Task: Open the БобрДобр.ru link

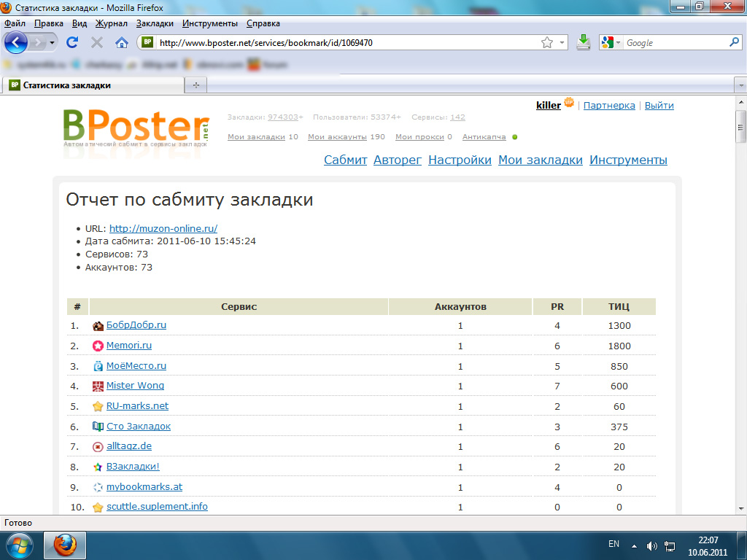Action: pyautogui.click(x=136, y=324)
